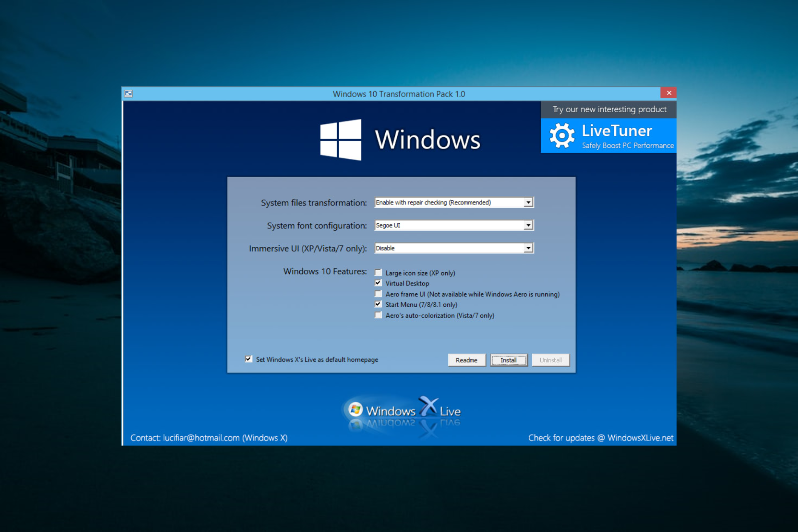Click contact email lucifiar@hotmail.com text
798x532 pixels.
pos(201,438)
